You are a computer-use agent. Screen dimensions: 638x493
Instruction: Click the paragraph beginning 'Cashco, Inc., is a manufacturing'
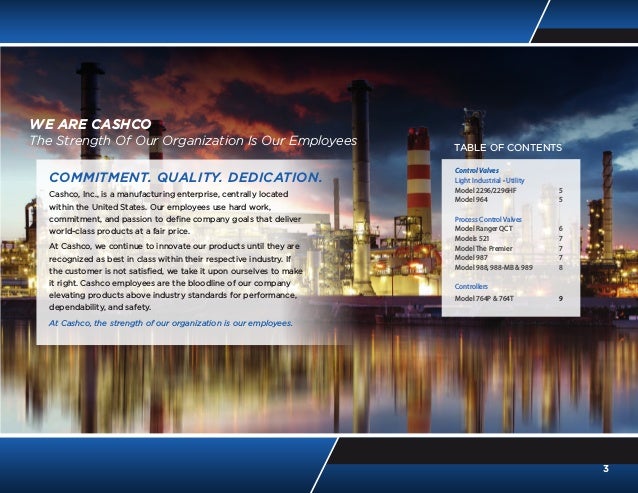[x=175, y=213]
